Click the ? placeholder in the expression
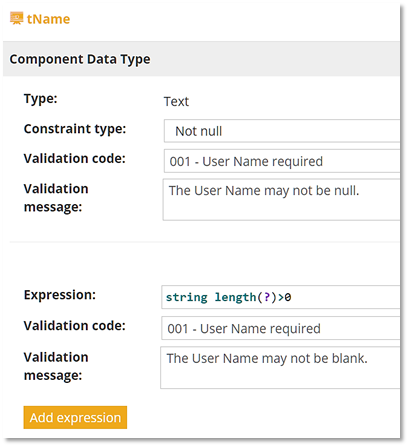The image size is (409, 447). point(267,297)
